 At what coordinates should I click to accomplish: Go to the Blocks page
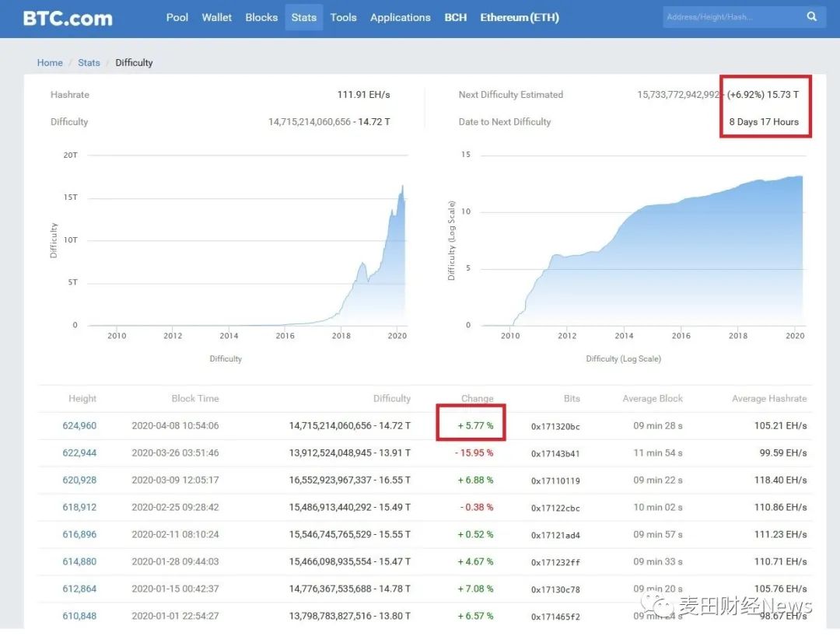261,17
